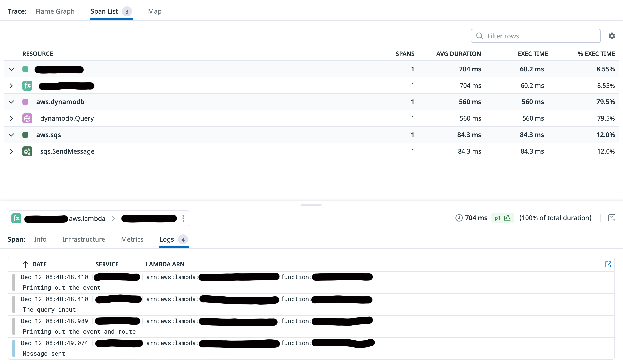Open the span list settings gear
This screenshot has height=364, width=623.
click(612, 36)
